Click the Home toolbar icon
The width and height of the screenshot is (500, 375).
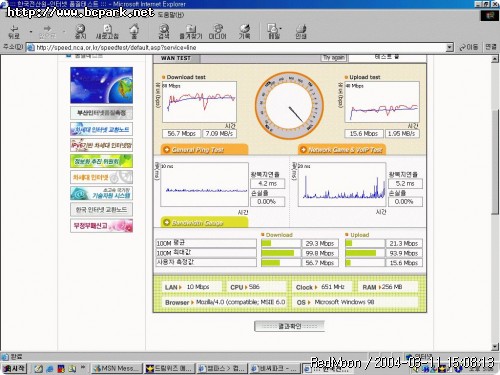(x=134, y=31)
